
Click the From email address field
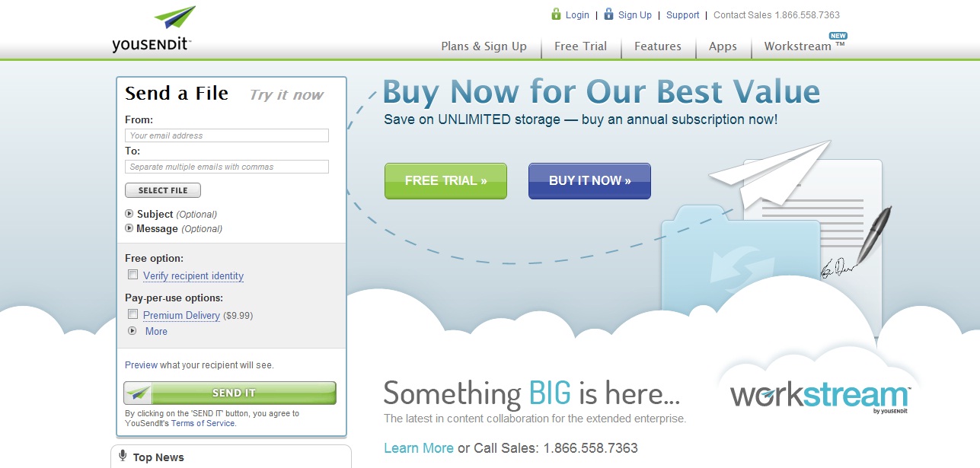pyautogui.click(x=227, y=135)
